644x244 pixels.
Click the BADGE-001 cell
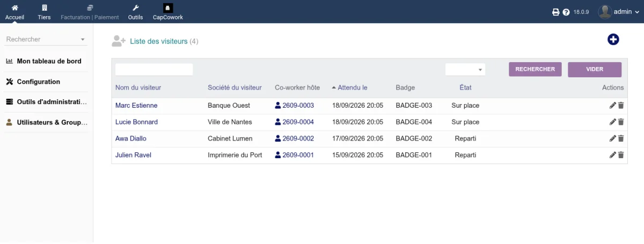point(414,155)
